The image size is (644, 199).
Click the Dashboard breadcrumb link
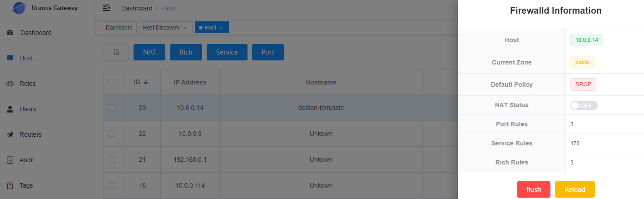click(137, 8)
